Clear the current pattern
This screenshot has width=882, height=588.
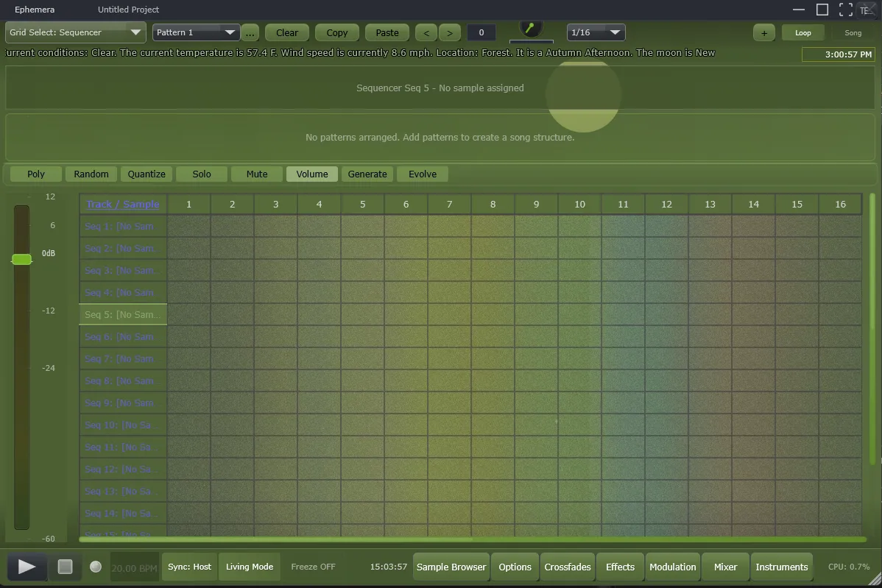(286, 32)
